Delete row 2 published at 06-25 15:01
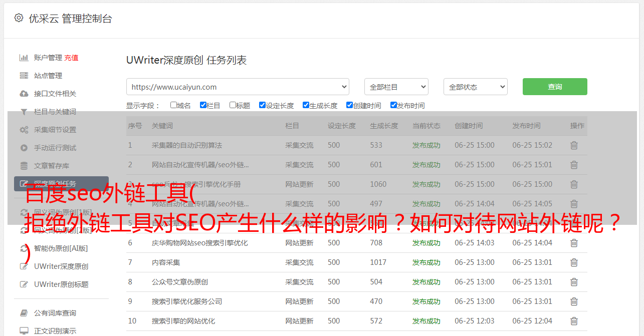Image resolution: width=644 pixels, height=336 pixels. tap(574, 165)
